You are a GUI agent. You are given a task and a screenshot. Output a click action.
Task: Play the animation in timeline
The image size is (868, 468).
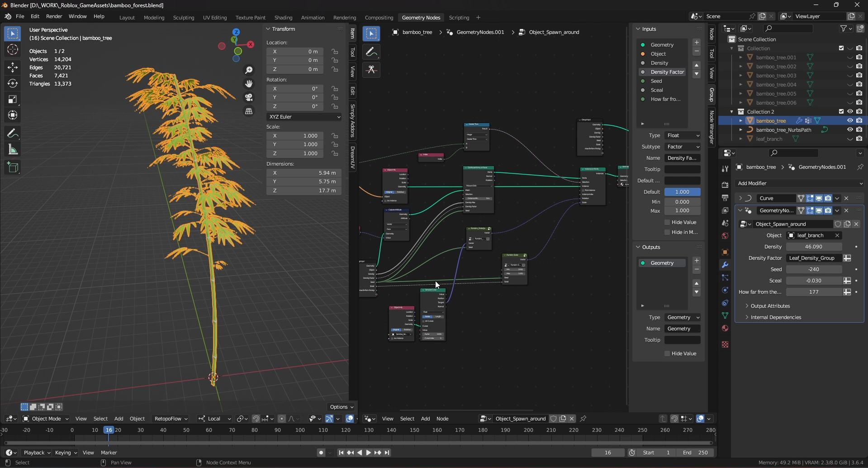click(368, 453)
